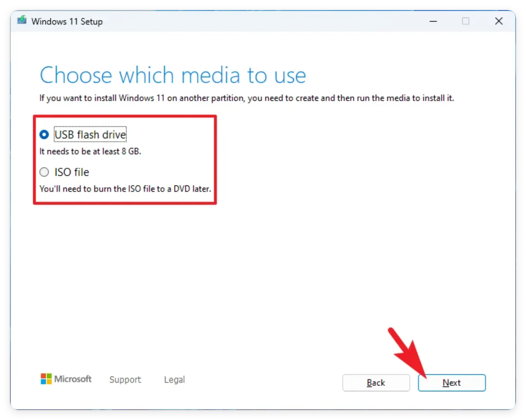Open the Legal link

pyautogui.click(x=174, y=379)
